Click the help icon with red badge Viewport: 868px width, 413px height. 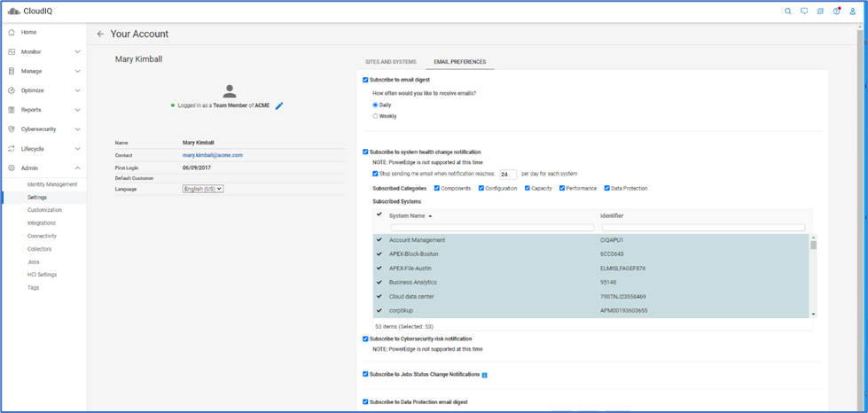(836, 12)
